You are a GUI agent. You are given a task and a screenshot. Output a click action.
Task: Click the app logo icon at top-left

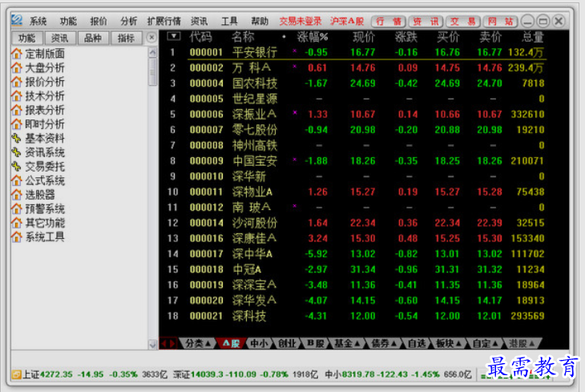pyautogui.click(x=17, y=20)
